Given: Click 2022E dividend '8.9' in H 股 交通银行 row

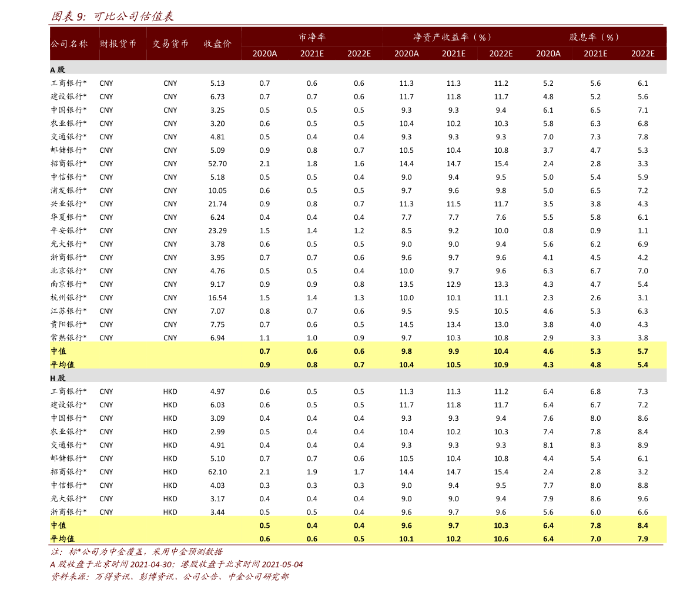Looking at the screenshot, I should coord(643,445).
